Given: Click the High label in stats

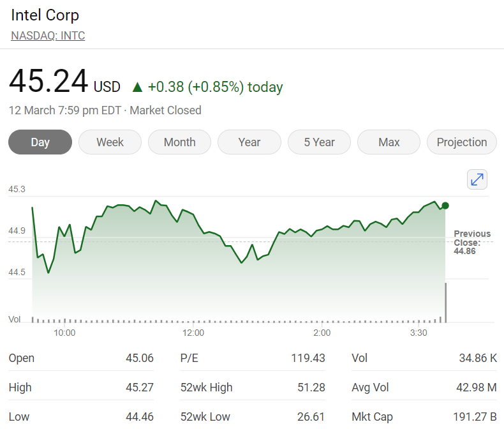Looking at the screenshot, I should [20, 388].
